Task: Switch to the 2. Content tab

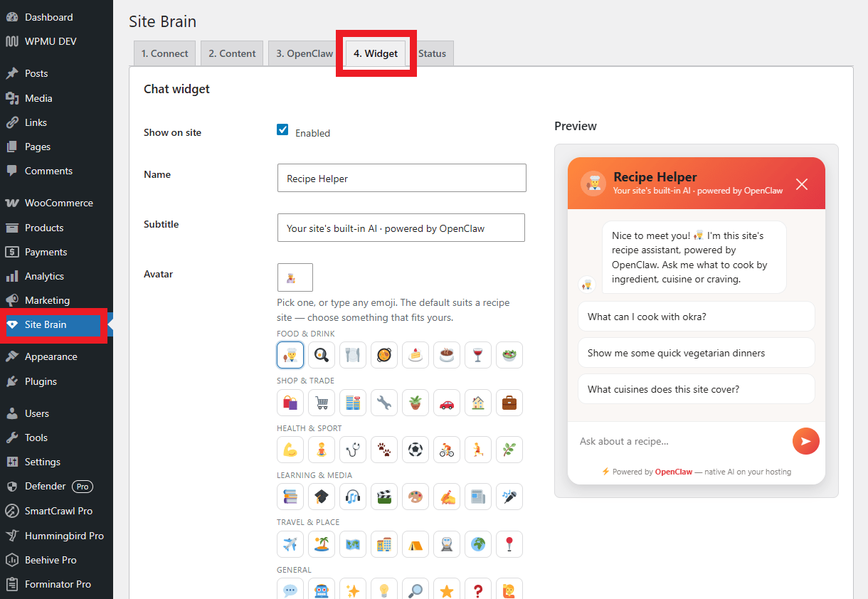Action: (233, 53)
